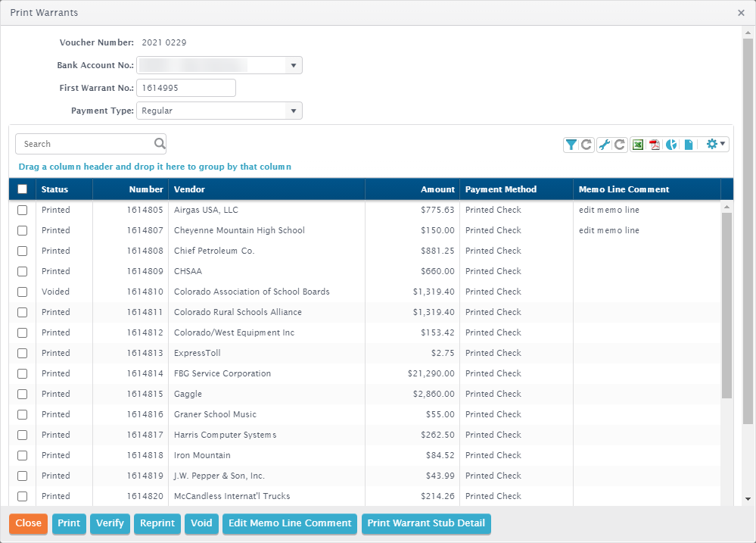Image resolution: width=756 pixels, height=543 pixels.
Task: Click Print Warrant Stub Detail button
Action: 426,524
